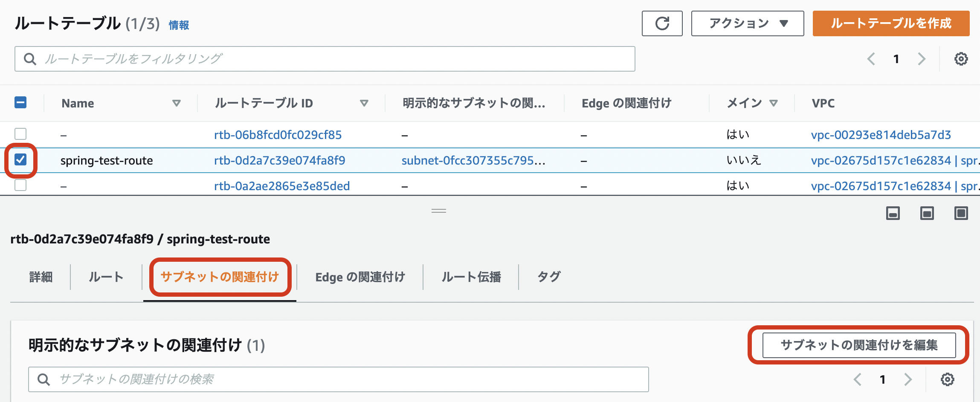This screenshot has height=402, width=980.
Task: Check the rtb-06b8fcd0fc029cf85 row checkbox
Action: click(20, 134)
